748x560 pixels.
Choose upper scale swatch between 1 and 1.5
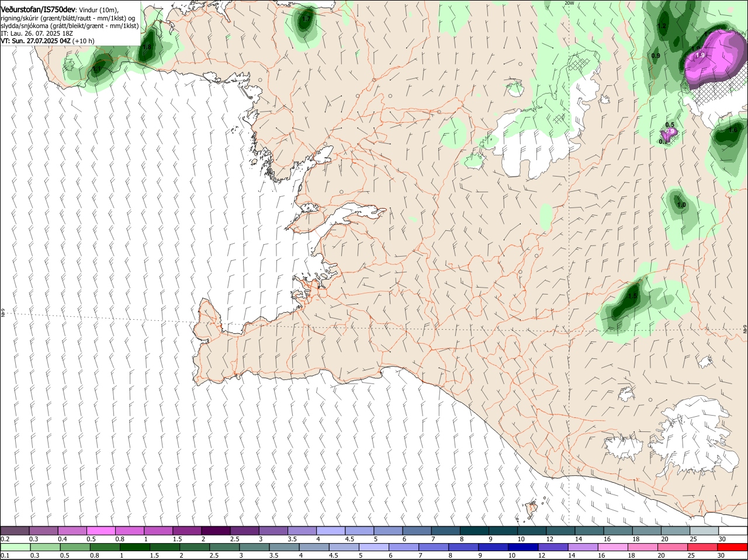tap(159, 531)
